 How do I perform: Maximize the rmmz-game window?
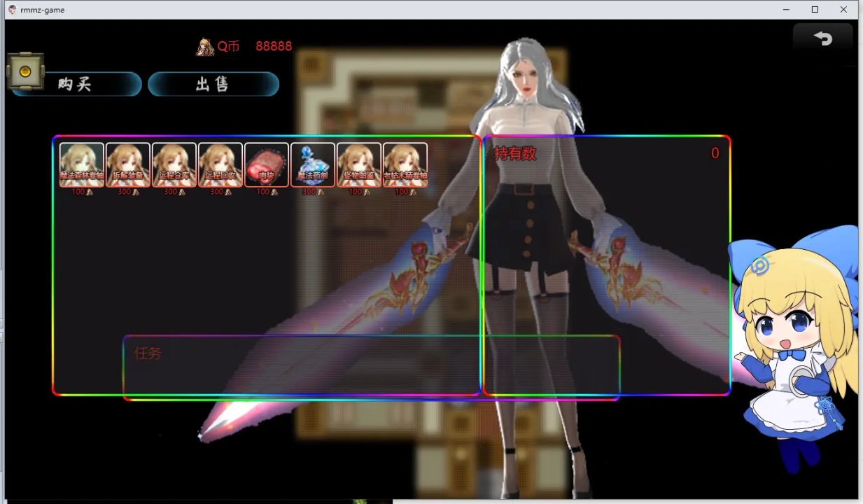815,10
